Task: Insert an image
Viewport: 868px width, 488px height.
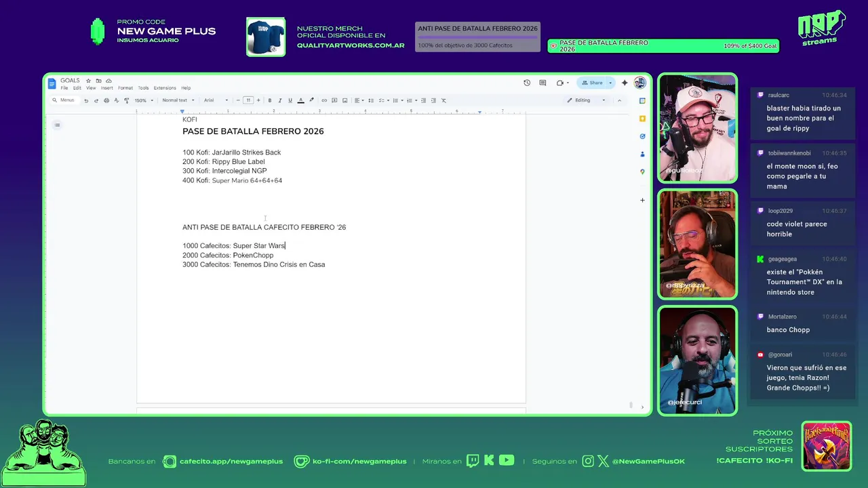Action: point(344,100)
